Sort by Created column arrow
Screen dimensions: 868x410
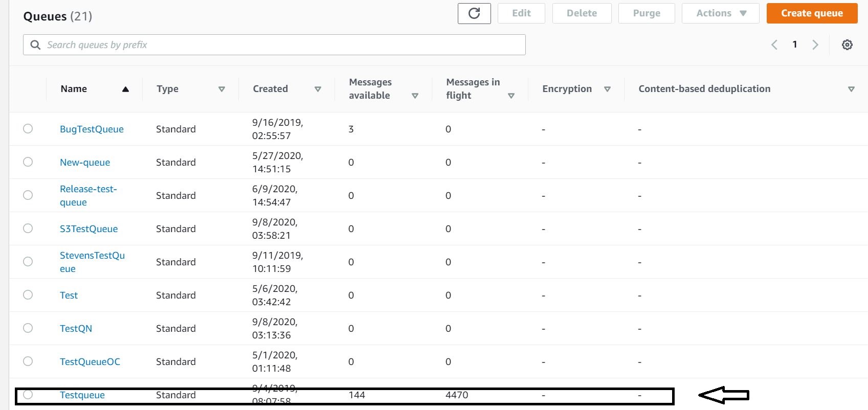318,89
